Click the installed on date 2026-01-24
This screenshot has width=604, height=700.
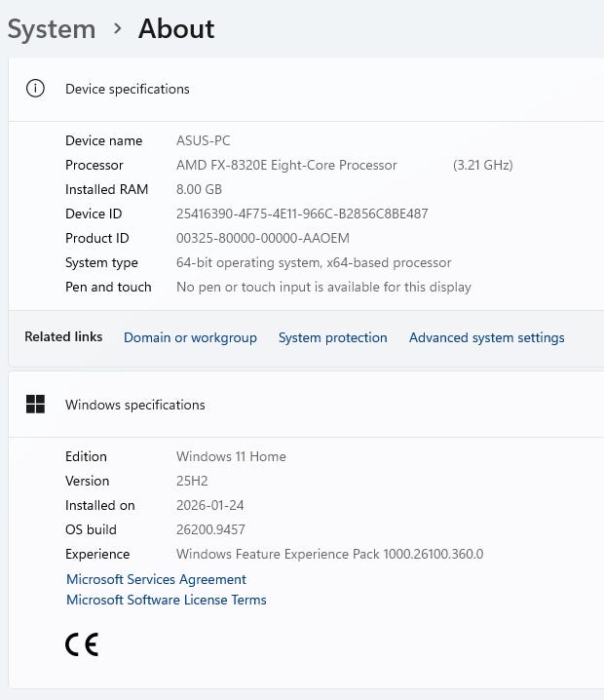point(210,505)
